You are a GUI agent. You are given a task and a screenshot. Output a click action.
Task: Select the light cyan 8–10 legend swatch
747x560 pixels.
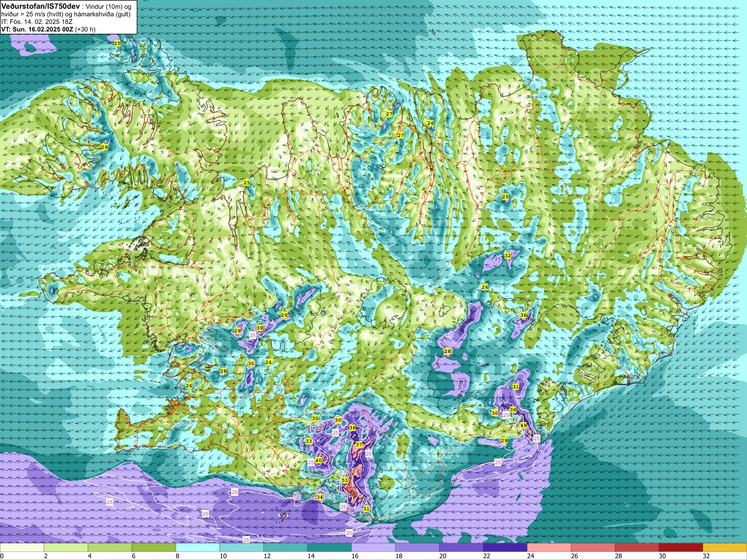198,548
